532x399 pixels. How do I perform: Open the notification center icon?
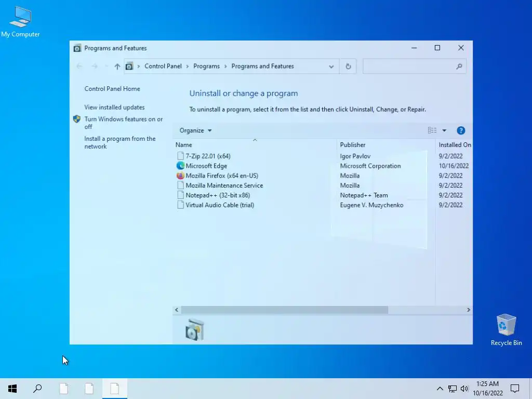515,389
